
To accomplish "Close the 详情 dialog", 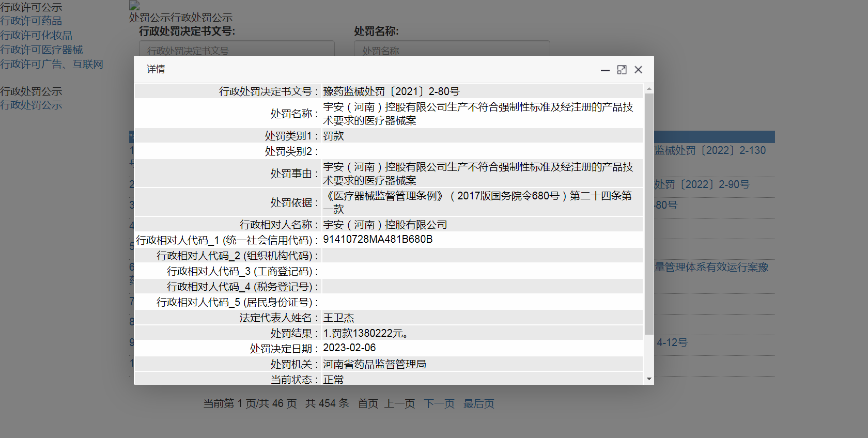I will pos(638,70).
